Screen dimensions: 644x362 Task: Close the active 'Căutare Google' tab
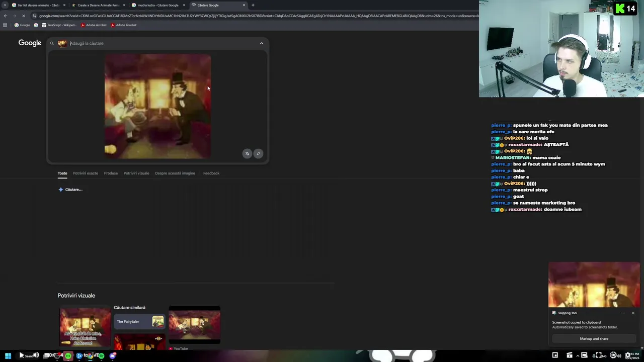(244, 5)
